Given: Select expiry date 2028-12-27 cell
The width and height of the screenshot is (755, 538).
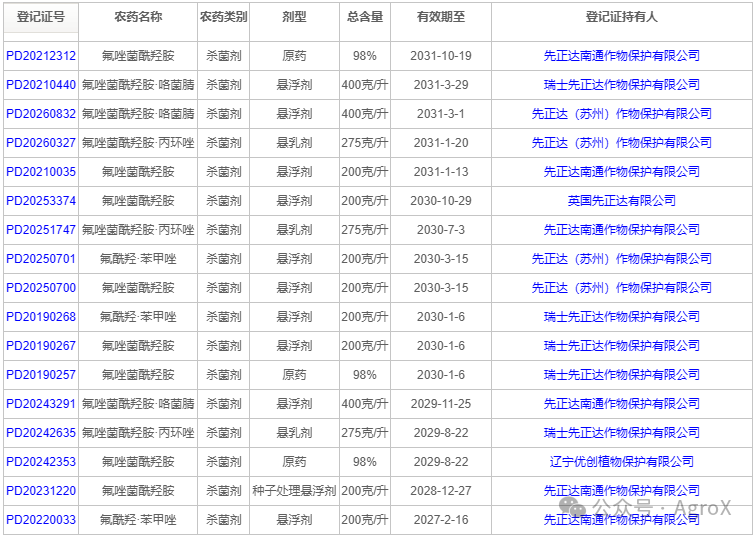Looking at the screenshot, I should [441, 490].
